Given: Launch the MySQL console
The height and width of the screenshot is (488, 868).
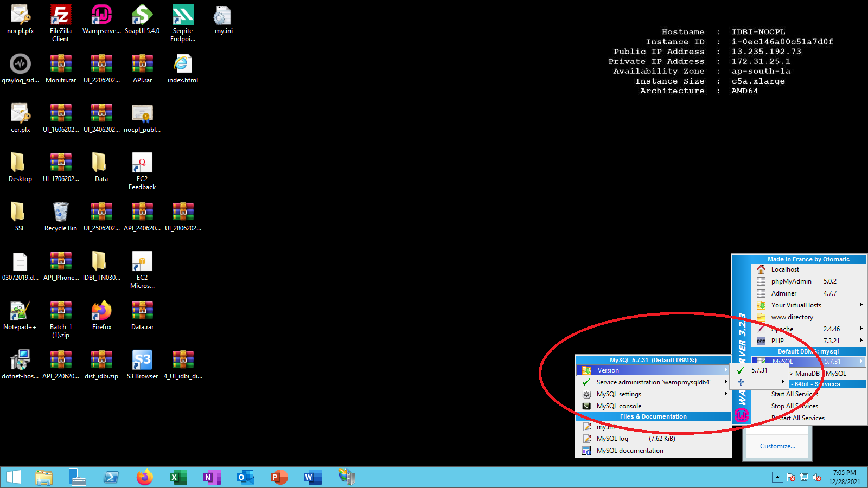Looking at the screenshot, I should [x=653, y=406].
